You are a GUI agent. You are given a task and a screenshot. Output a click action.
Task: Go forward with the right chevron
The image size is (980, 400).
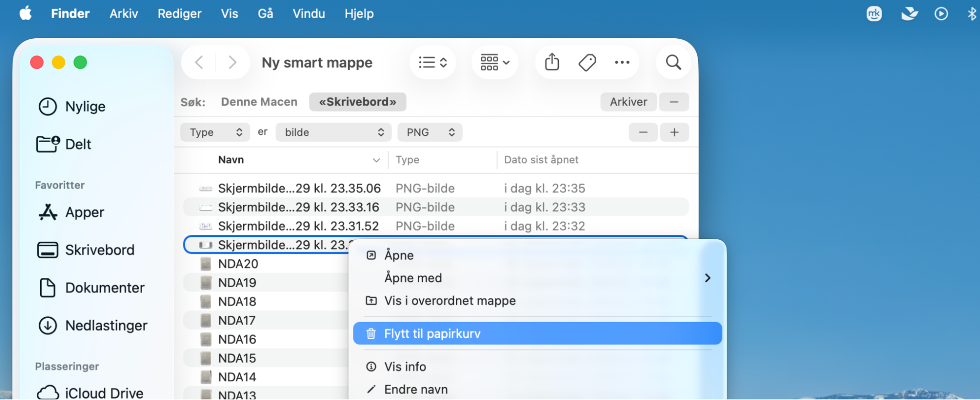(x=232, y=62)
